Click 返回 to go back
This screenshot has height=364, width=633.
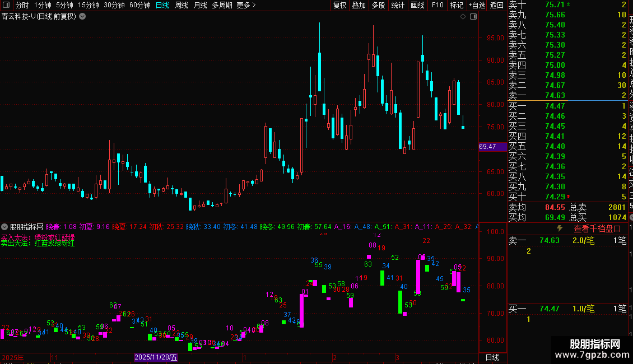pos(496,5)
